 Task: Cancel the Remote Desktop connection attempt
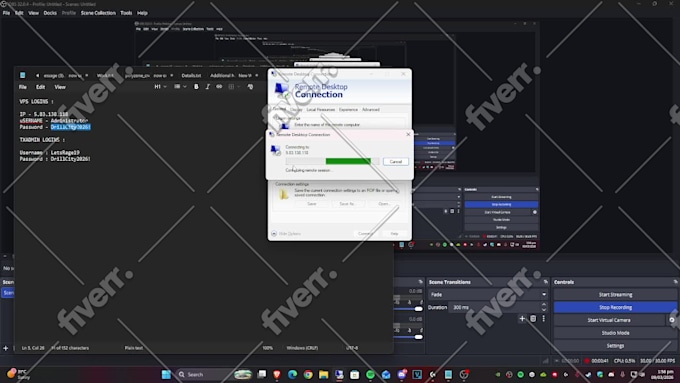pos(396,161)
